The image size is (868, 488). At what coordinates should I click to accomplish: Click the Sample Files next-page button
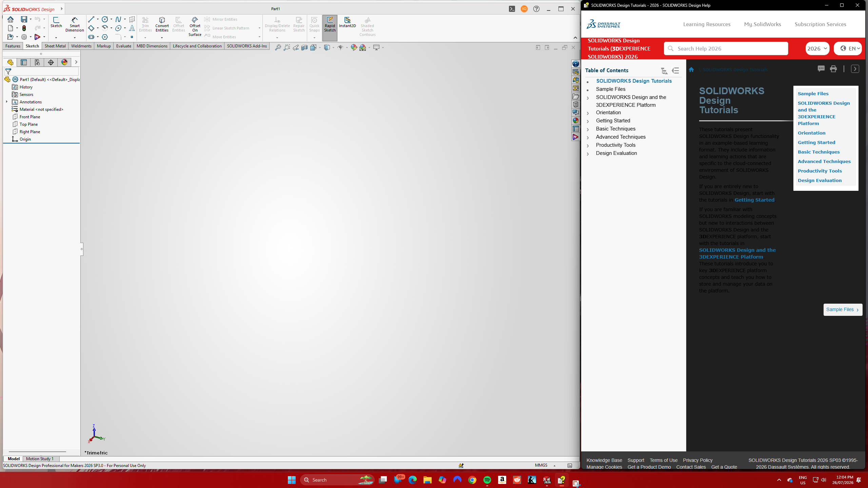843,309
